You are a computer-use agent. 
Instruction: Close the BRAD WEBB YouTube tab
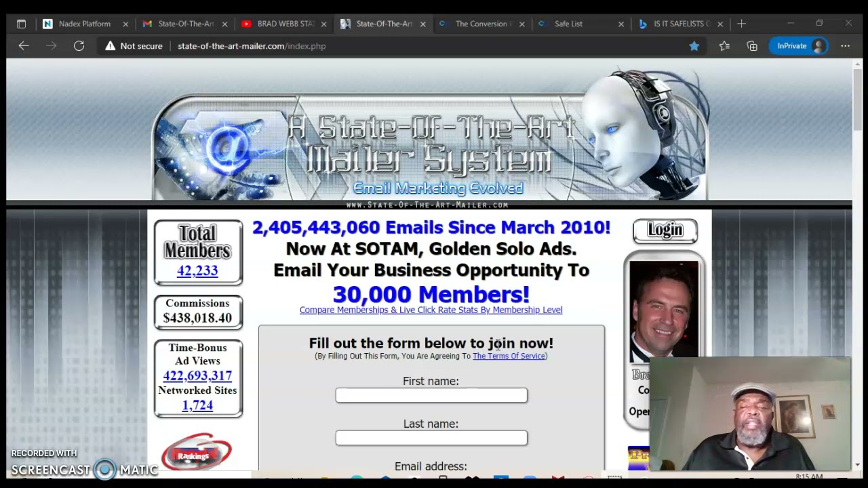click(x=323, y=24)
